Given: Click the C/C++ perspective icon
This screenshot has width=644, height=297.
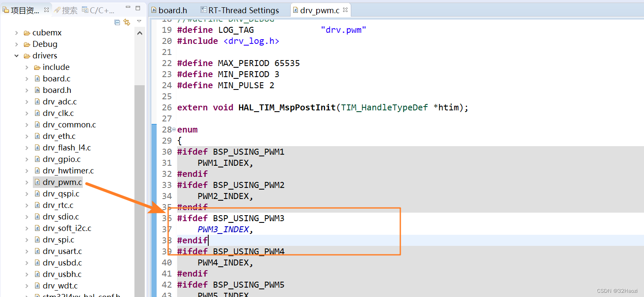Looking at the screenshot, I should tap(85, 10).
